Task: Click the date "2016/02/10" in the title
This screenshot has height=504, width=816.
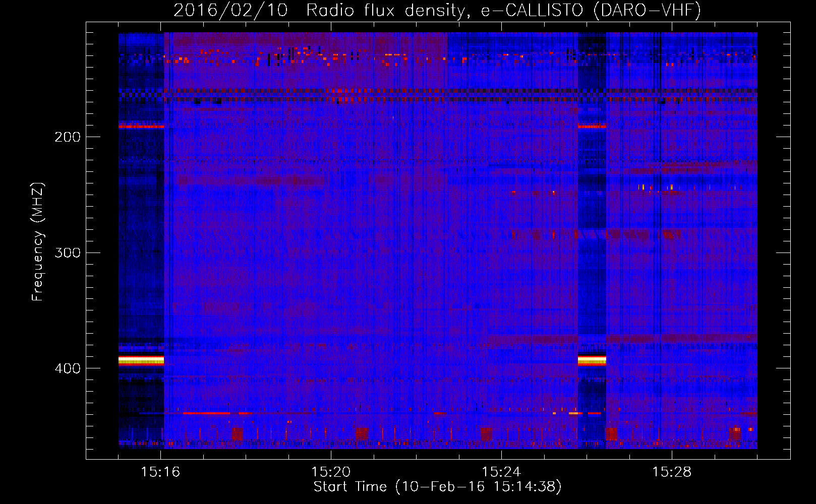Action: coord(230,10)
